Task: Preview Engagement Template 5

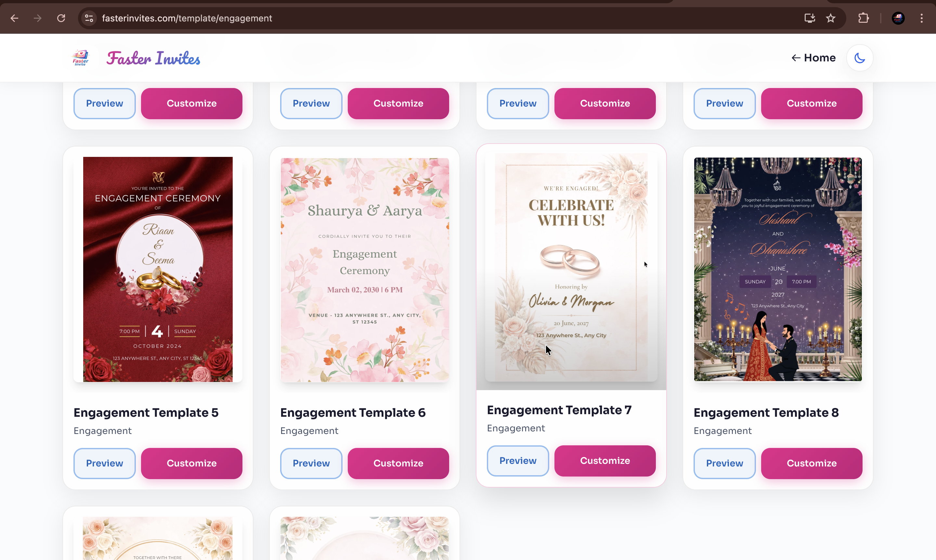Action: [104, 464]
